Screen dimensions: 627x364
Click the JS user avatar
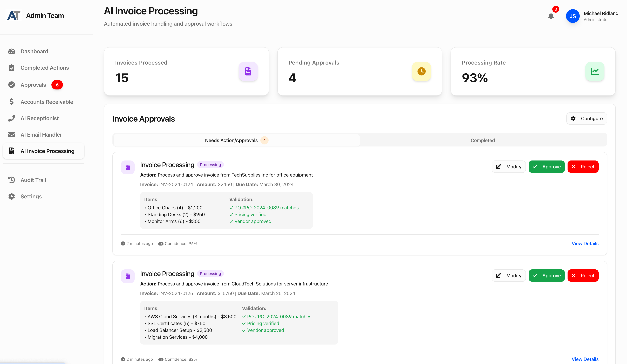[573, 16]
